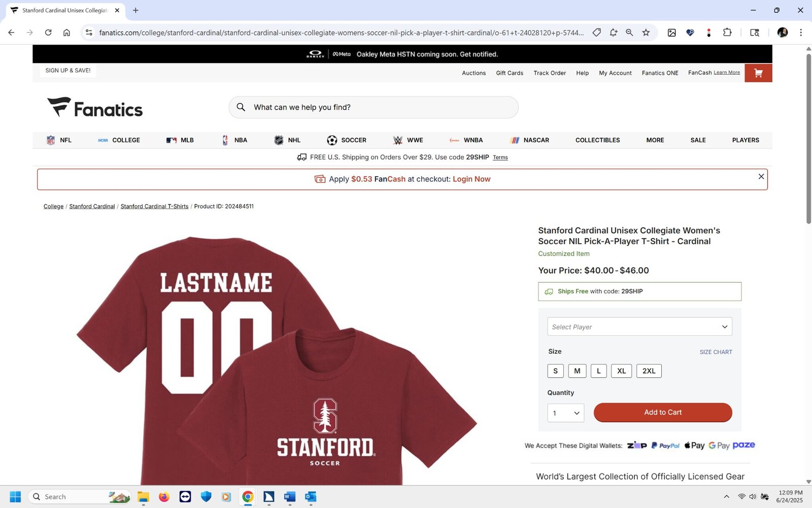Select size M

tap(577, 371)
